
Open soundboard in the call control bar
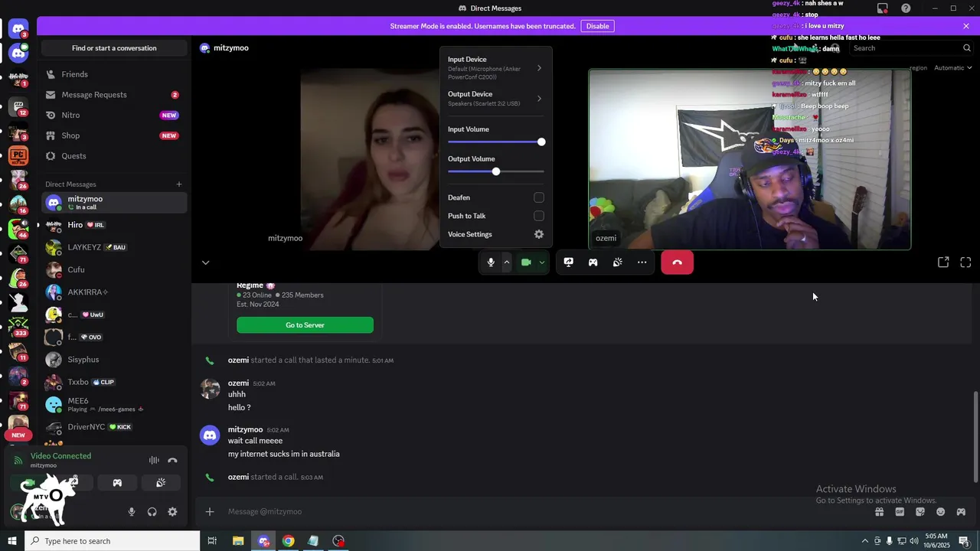[x=617, y=262]
